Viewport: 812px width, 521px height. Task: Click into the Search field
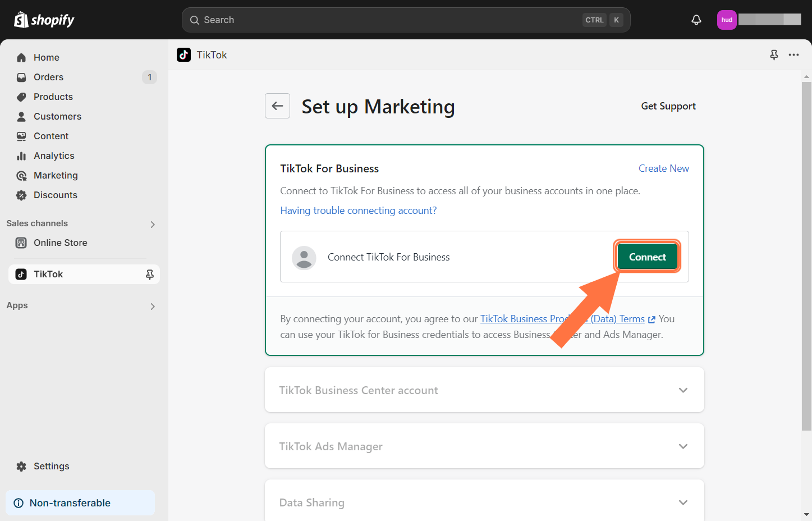point(387,20)
